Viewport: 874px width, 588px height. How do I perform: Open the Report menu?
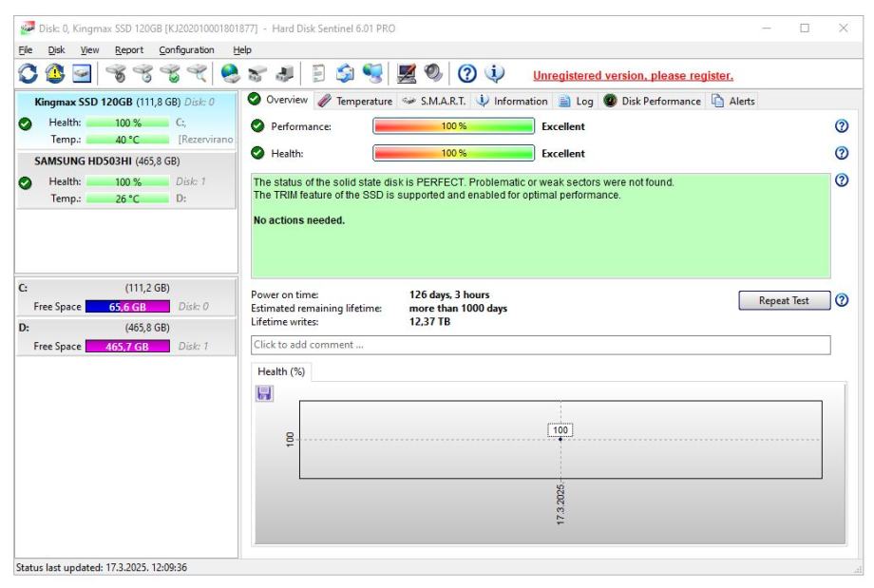click(x=129, y=49)
